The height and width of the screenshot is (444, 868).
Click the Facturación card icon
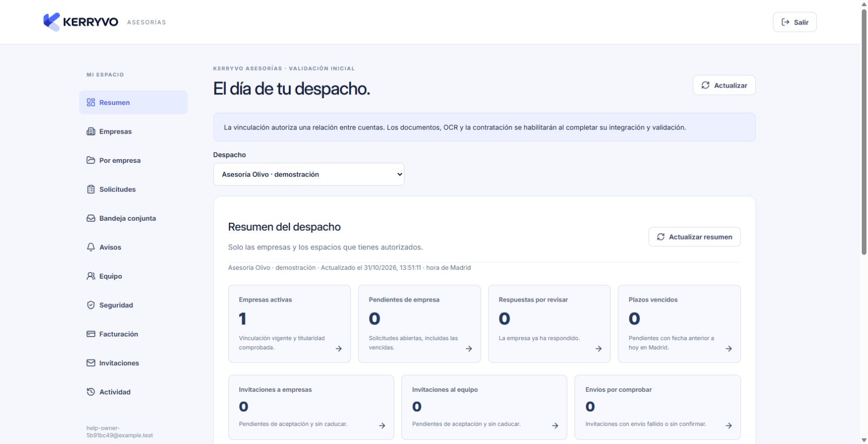(91, 334)
